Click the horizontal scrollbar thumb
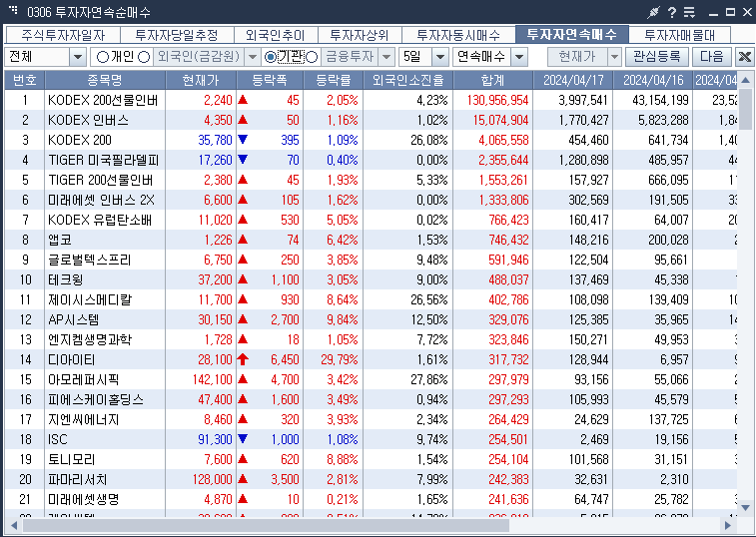Image resolution: width=756 pixels, height=537 pixels. [266, 525]
